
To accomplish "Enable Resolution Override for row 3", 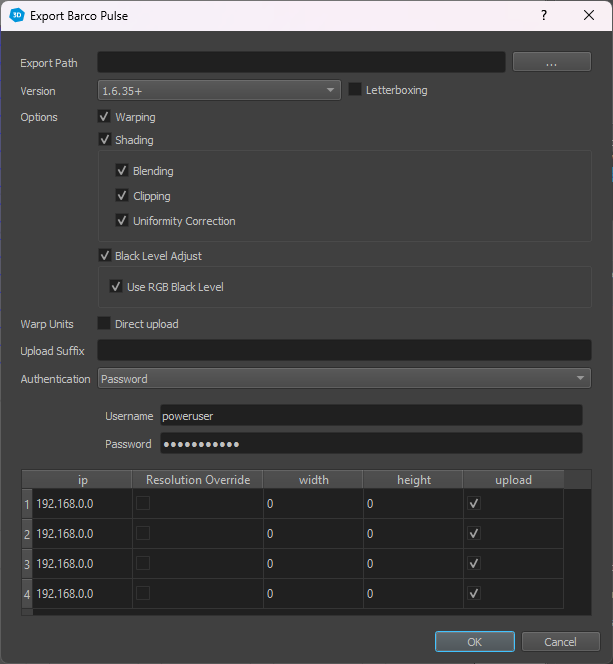I will (x=142, y=564).
